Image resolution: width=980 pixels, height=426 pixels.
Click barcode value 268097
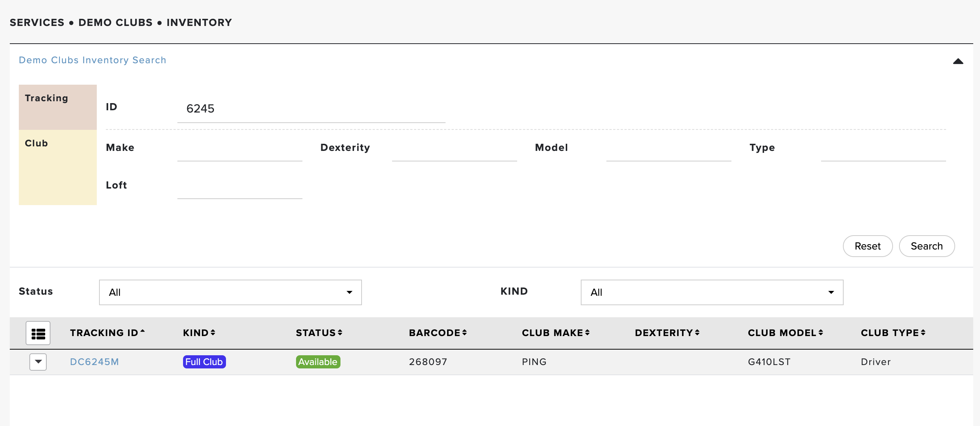[428, 362]
